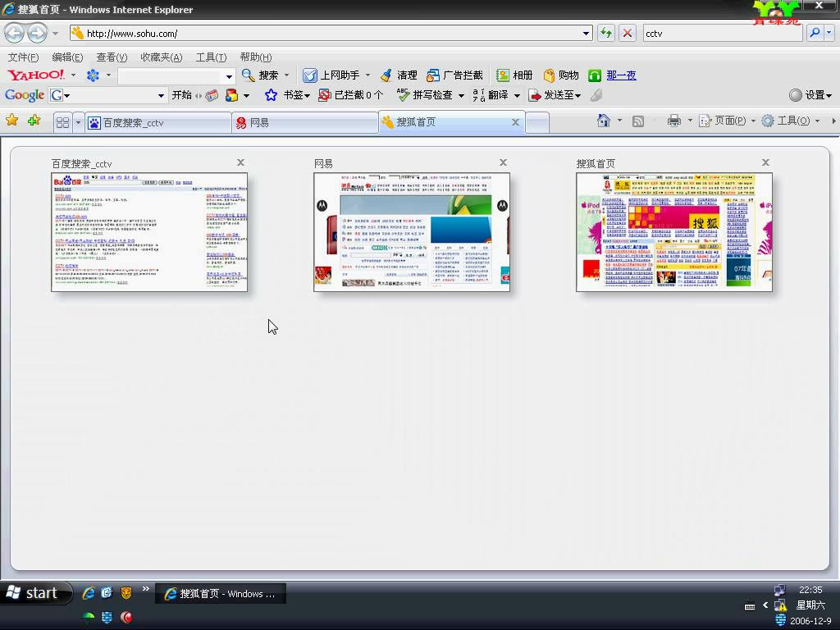Open Google toolbar 设置 settings

click(x=810, y=95)
